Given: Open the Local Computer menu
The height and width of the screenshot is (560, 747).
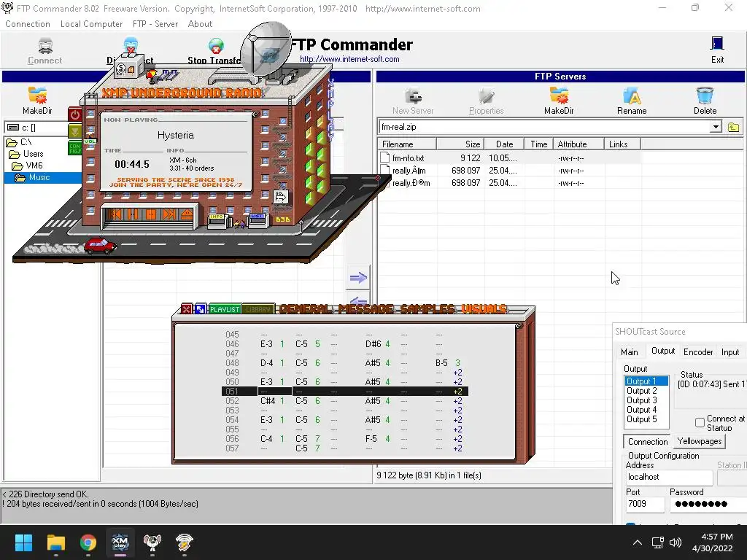Looking at the screenshot, I should point(91,24).
